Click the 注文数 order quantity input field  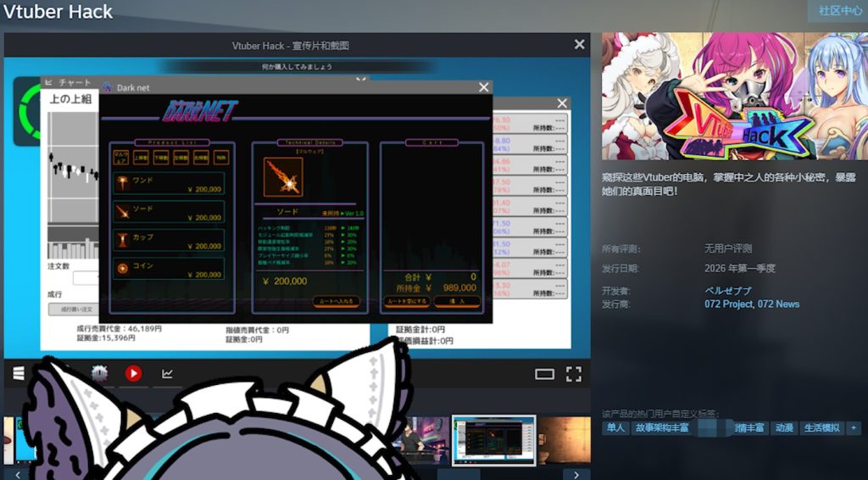tap(86, 278)
